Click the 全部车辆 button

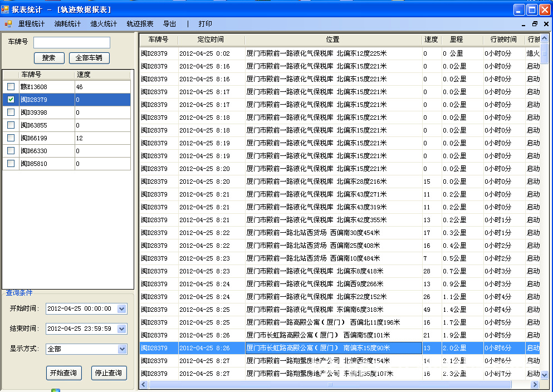pyautogui.click(x=89, y=58)
